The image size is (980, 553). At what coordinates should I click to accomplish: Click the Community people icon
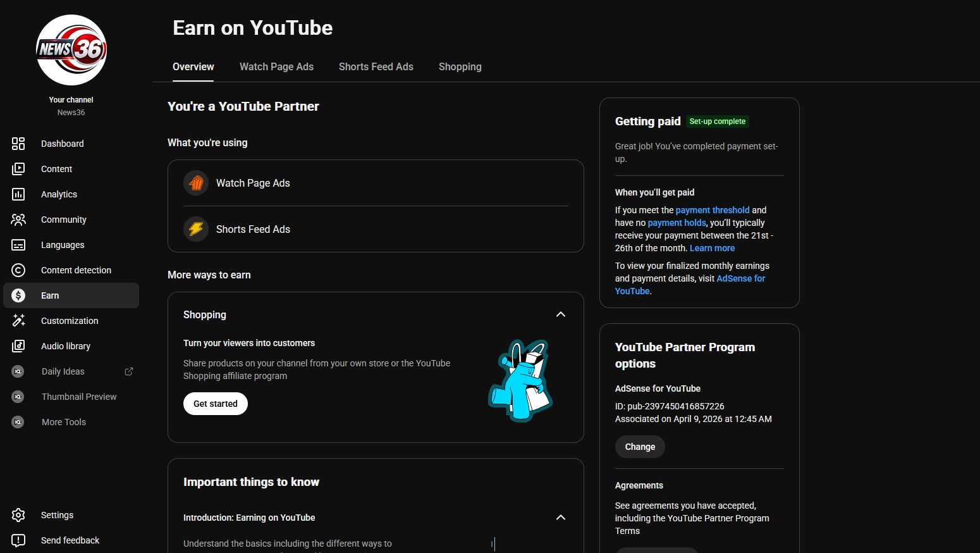point(18,220)
